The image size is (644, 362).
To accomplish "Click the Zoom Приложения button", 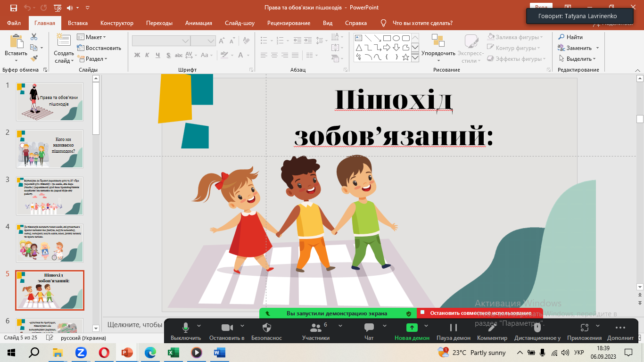I will [585, 331].
